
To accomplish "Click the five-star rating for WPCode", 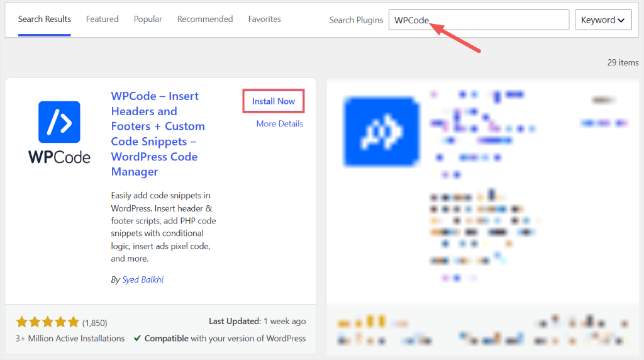I will [48, 322].
